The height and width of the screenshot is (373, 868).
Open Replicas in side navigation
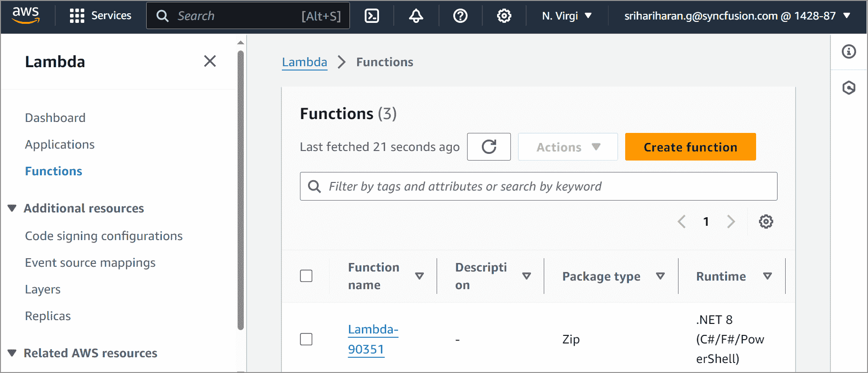(48, 316)
